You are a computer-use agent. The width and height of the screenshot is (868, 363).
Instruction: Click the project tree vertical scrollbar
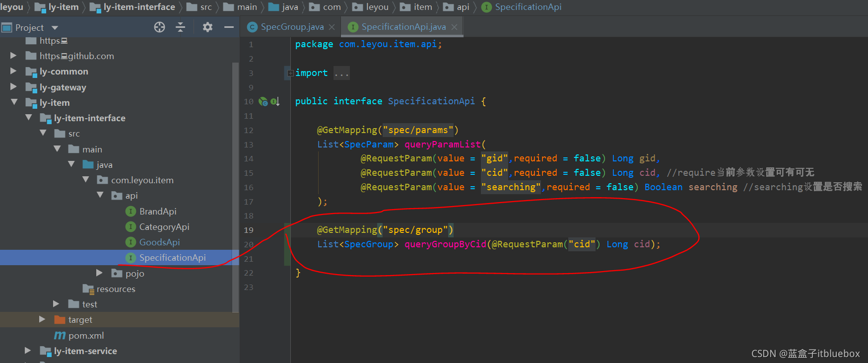click(x=235, y=188)
